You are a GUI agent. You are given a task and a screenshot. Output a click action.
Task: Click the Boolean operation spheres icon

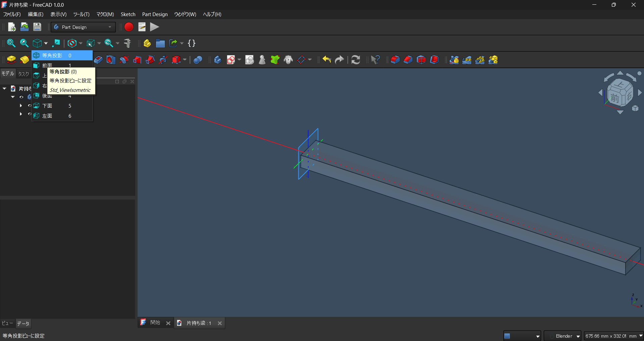pyautogui.click(x=198, y=60)
